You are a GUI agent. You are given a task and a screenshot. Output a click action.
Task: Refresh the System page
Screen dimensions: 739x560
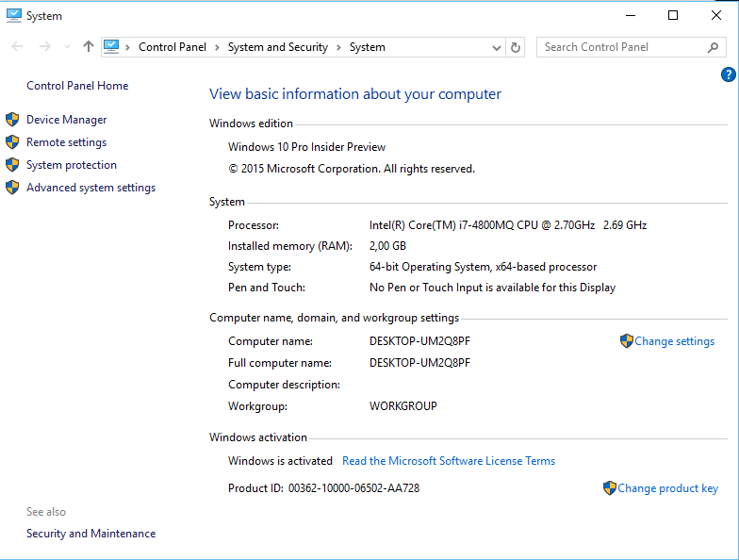tap(516, 47)
